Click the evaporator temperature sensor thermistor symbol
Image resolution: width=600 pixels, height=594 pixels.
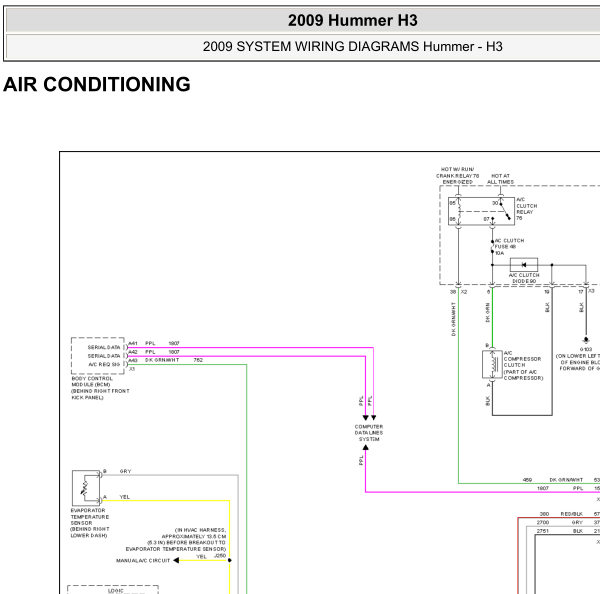[x=86, y=488]
